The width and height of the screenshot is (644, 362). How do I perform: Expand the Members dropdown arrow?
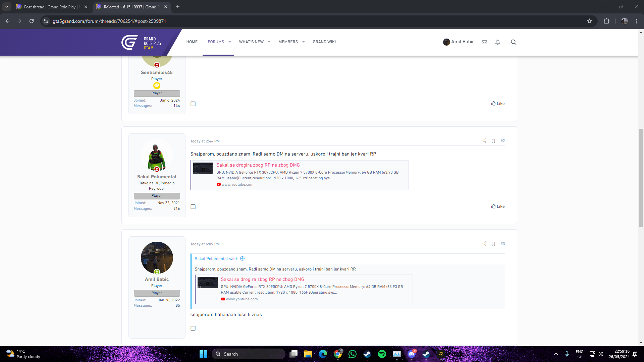pyautogui.click(x=304, y=42)
